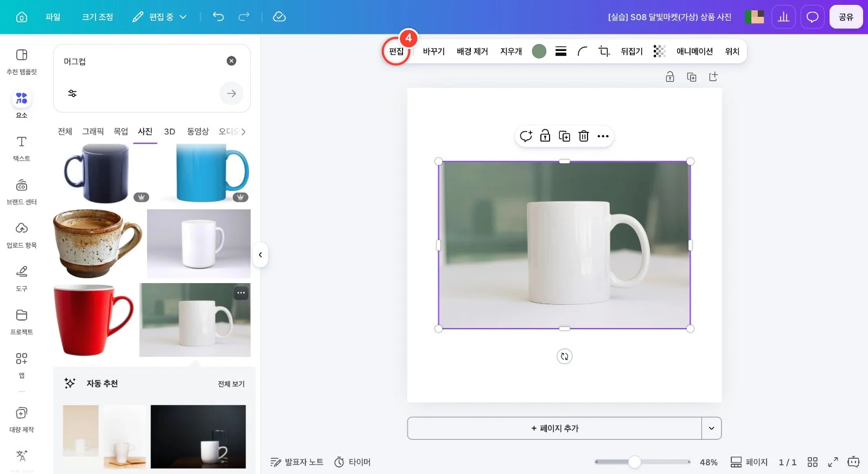Screen dimensions: 868x474
Task: Duplicate the page icon above the canvas
Action: [x=692, y=77]
